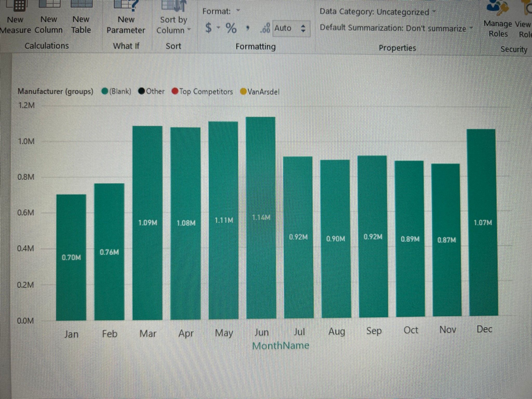Click the Auto decimal places stepper
The image size is (532, 399).
[303, 28]
